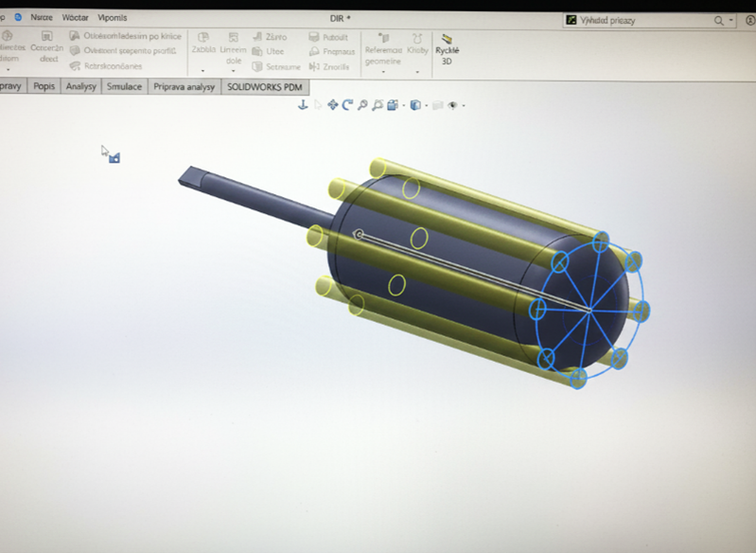
Task: Open the Příprava analýzy tab
Action: click(x=185, y=86)
